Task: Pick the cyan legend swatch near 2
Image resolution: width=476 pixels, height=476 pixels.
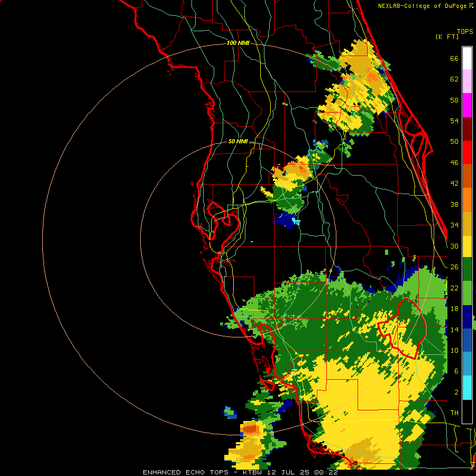Action: pos(467,388)
